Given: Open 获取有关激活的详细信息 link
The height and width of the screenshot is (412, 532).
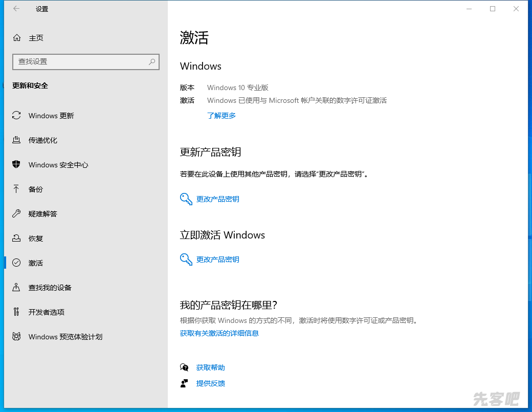Looking at the screenshot, I should (x=219, y=333).
